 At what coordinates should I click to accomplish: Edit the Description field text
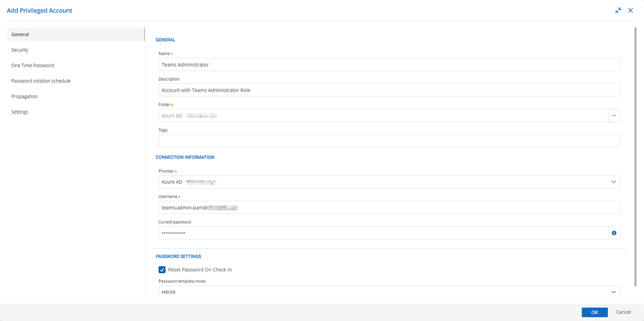tap(370, 90)
